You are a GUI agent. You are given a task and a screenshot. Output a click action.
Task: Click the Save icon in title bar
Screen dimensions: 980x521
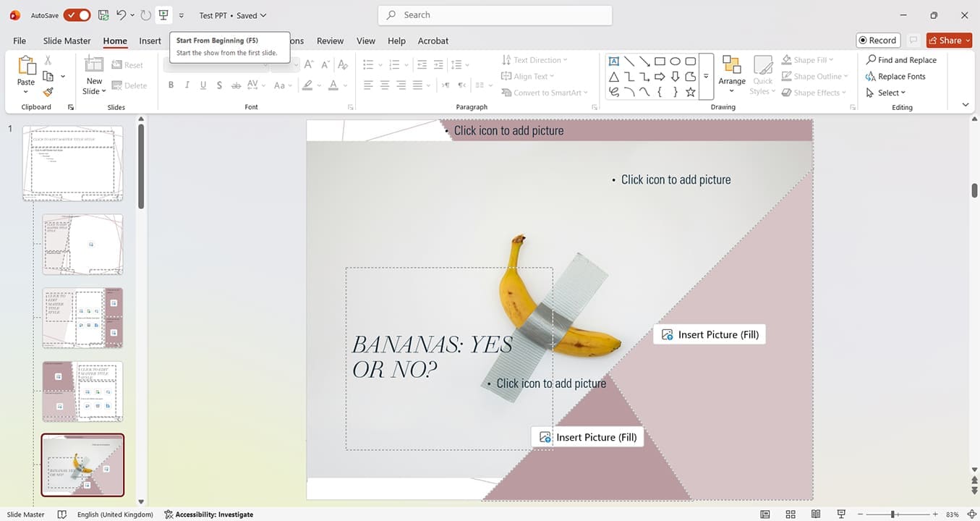pos(103,15)
